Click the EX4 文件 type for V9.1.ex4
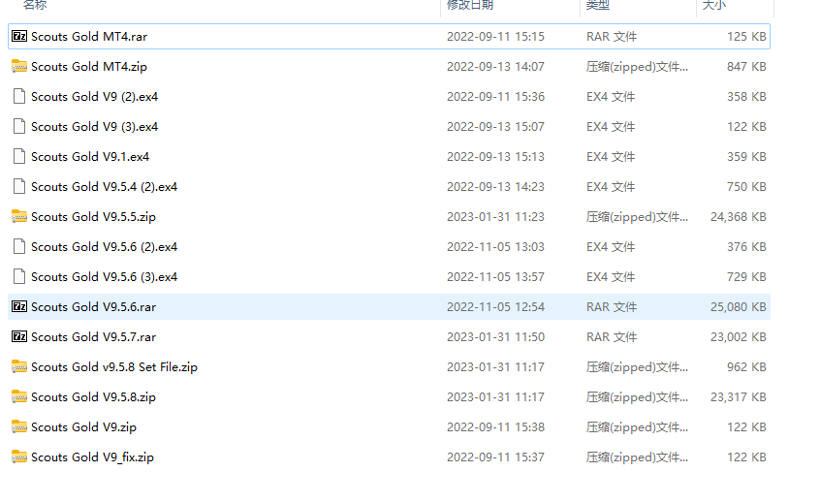The width and height of the screenshot is (820, 504). pos(611,157)
